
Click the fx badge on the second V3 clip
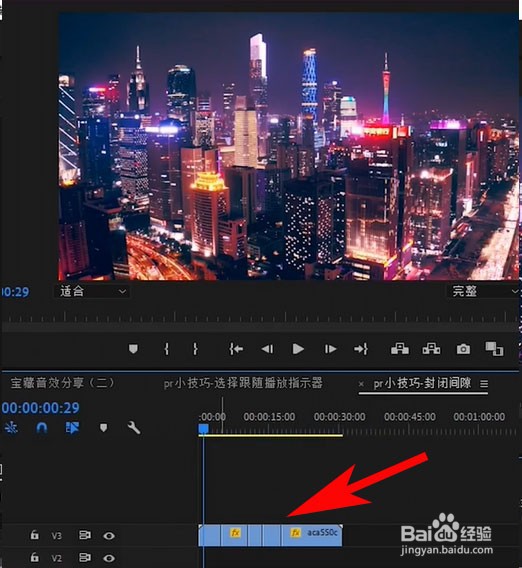coord(235,532)
